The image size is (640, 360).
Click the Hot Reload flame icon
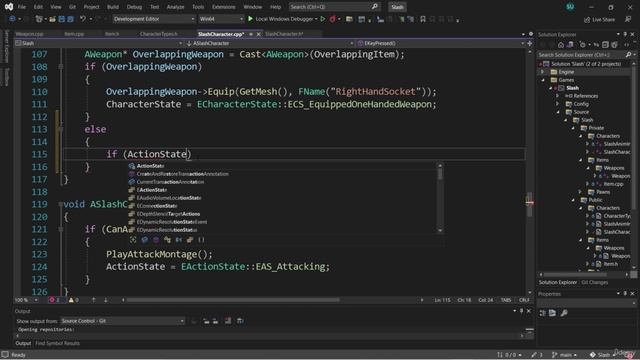pyautogui.click(x=333, y=19)
